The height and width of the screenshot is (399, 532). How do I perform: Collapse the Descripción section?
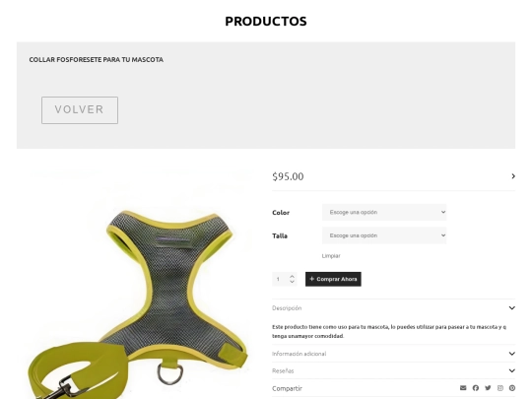click(x=393, y=308)
